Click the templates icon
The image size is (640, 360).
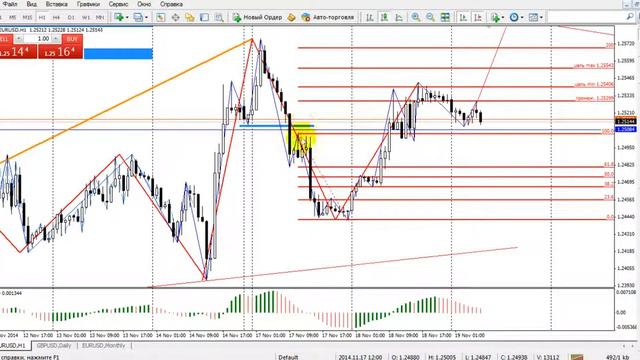pos(533,17)
